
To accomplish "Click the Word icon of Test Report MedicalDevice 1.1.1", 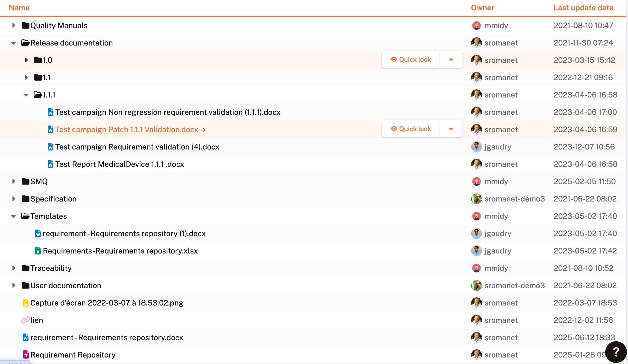I will [x=50, y=164].
